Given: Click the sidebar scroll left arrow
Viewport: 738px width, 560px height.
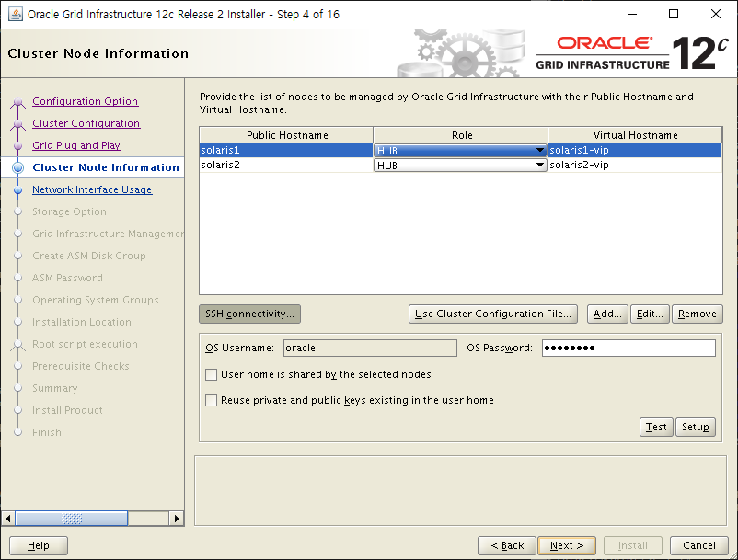Looking at the screenshot, I should [x=8, y=520].
